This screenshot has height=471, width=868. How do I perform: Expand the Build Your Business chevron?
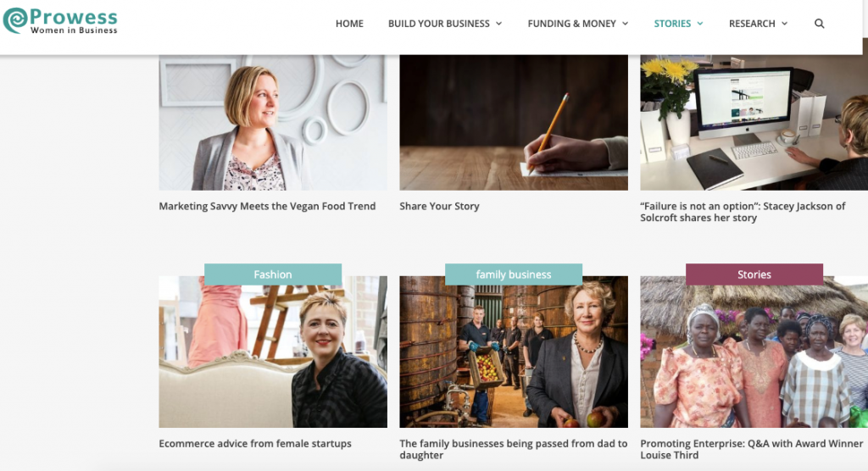tap(498, 23)
